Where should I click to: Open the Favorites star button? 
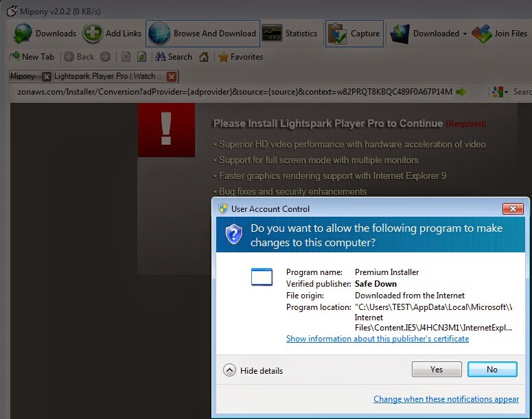pos(240,57)
